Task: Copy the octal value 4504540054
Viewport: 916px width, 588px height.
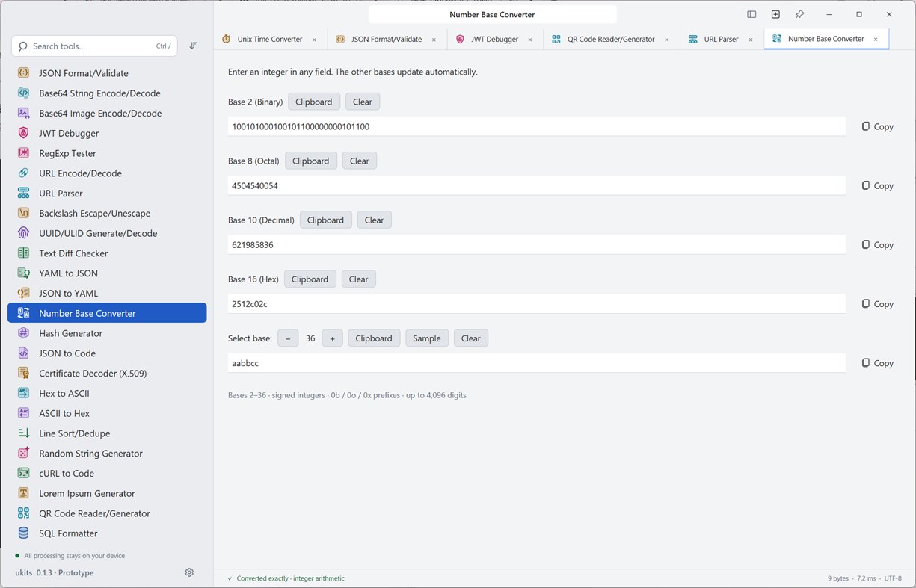Action: (877, 186)
